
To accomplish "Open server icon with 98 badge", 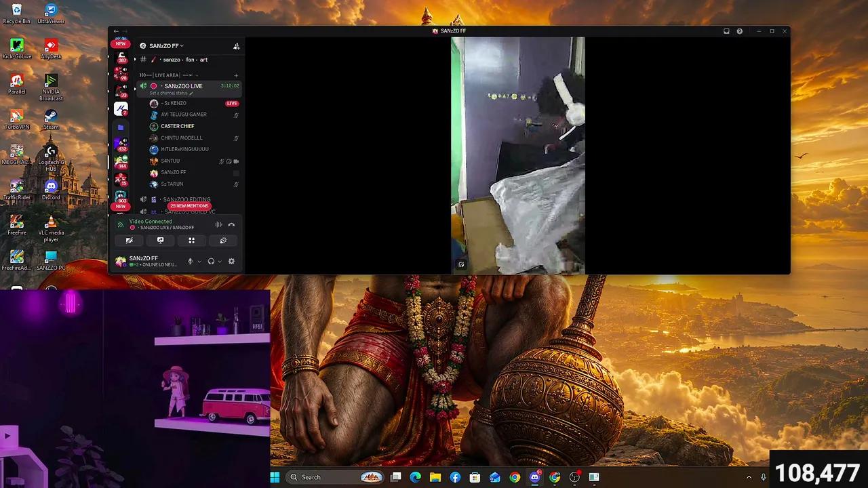I will click(x=121, y=74).
